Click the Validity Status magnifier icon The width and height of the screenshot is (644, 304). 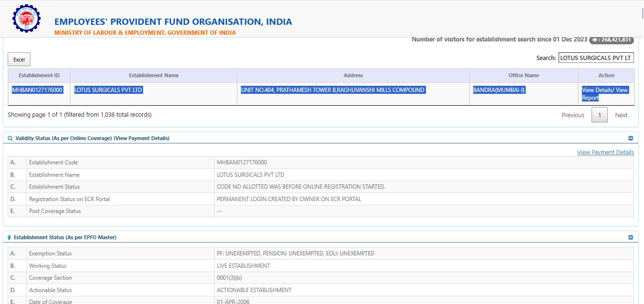pyautogui.click(x=10, y=138)
